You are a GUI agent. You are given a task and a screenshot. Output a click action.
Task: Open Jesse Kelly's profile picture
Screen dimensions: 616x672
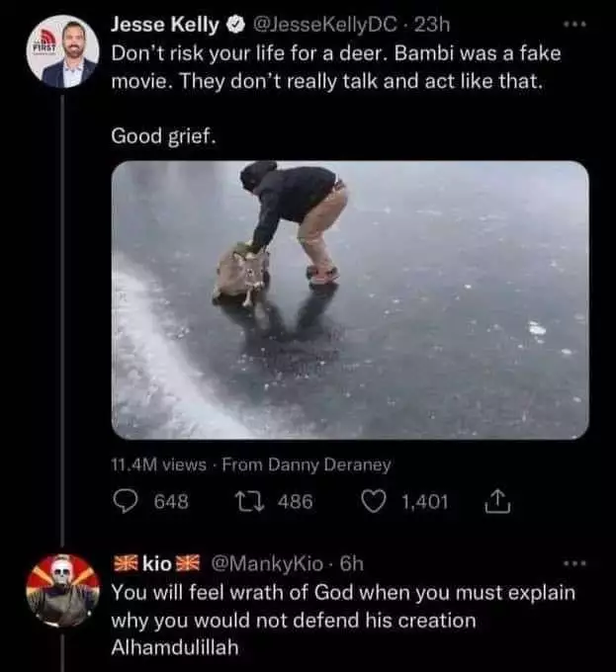coord(63,51)
